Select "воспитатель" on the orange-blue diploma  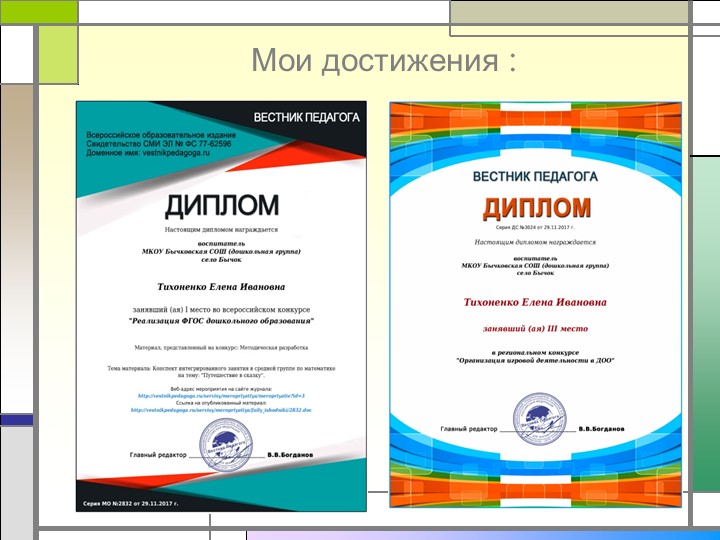click(x=535, y=258)
